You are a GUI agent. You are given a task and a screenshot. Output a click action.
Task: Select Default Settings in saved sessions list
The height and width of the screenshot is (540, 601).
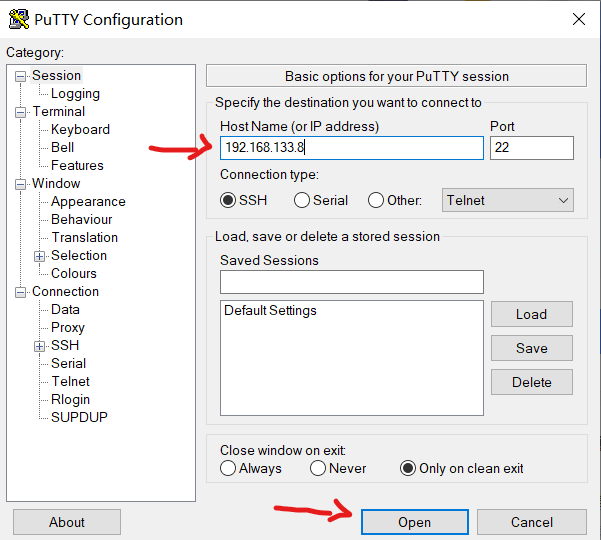[270, 310]
